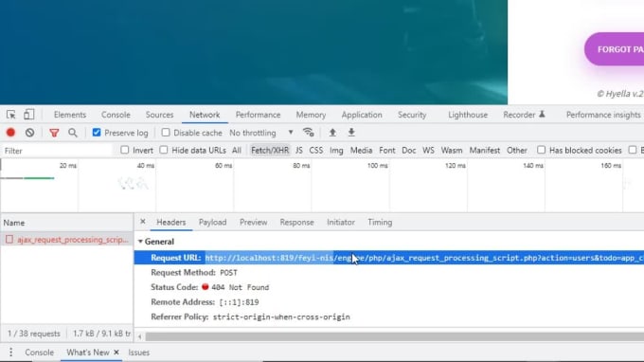Open network search magnifier icon
The image size is (644, 362).
[x=73, y=133]
